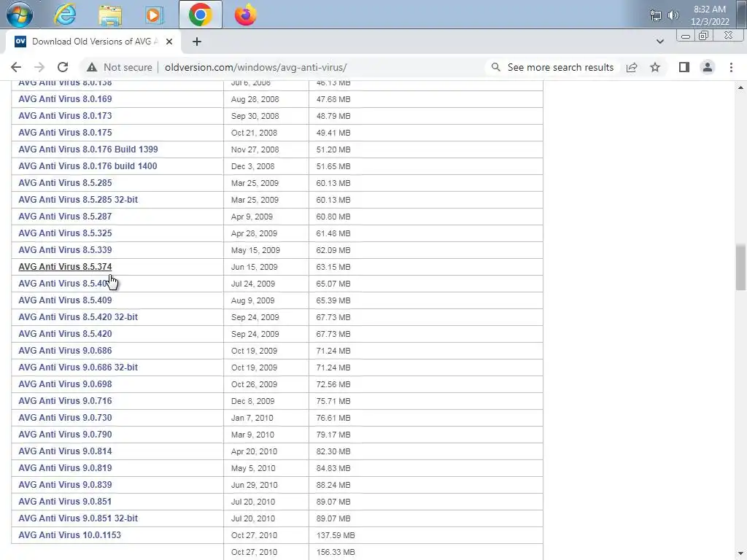
Task: Open AVG Anti Virus 9.0.839 link
Action: [65, 484]
